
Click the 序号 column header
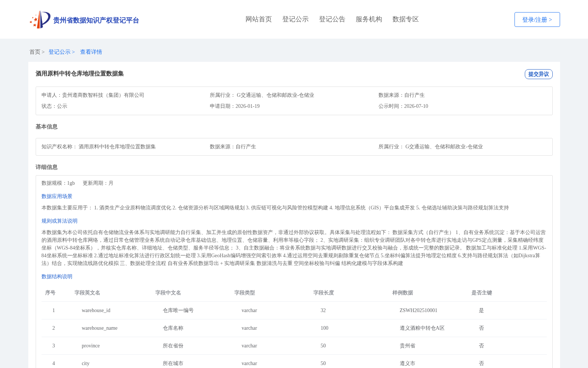50,293
